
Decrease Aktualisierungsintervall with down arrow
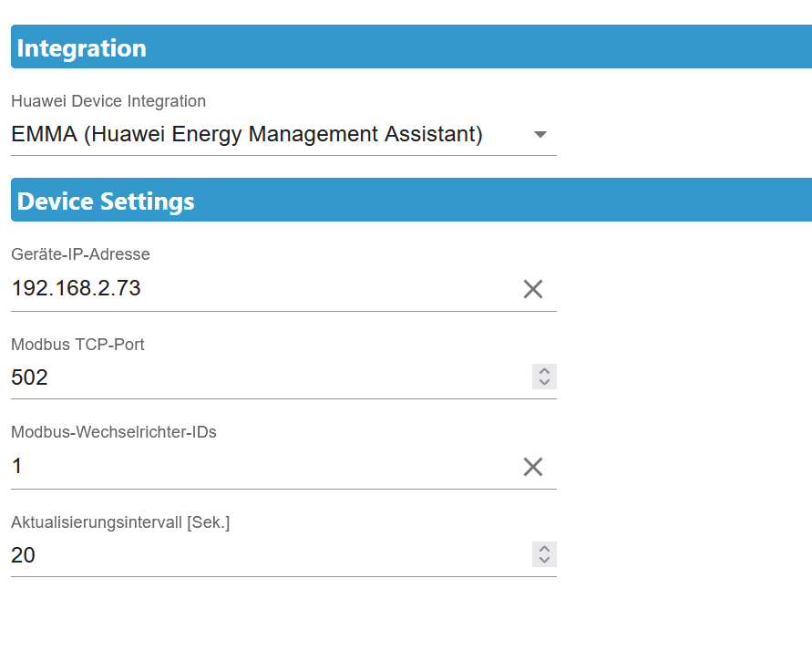544,560
